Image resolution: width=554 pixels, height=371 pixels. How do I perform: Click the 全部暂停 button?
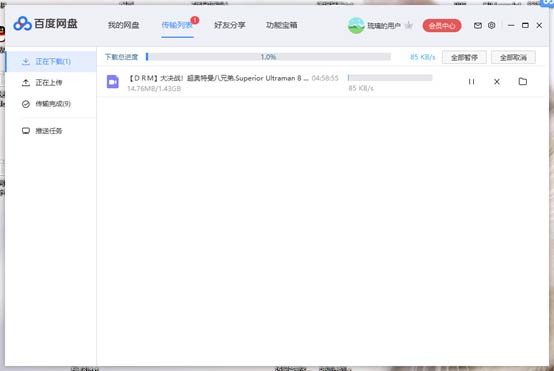pyautogui.click(x=464, y=57)
